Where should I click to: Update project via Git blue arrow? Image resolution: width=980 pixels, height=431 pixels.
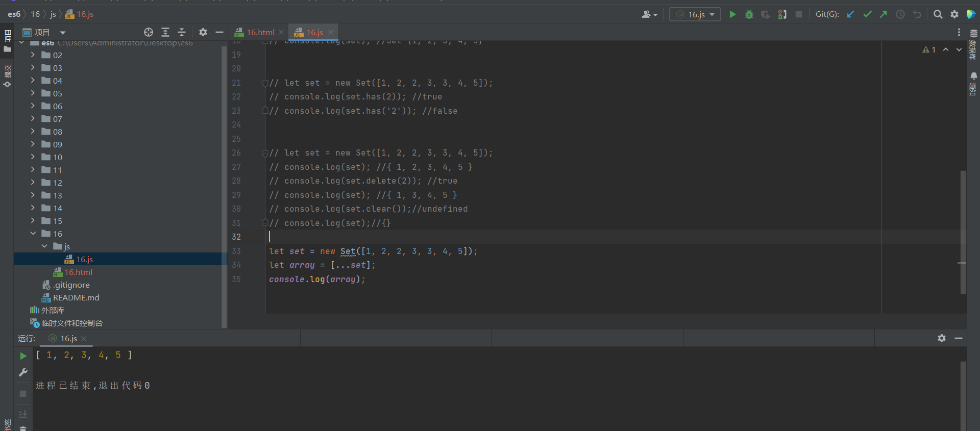(850, 14)
